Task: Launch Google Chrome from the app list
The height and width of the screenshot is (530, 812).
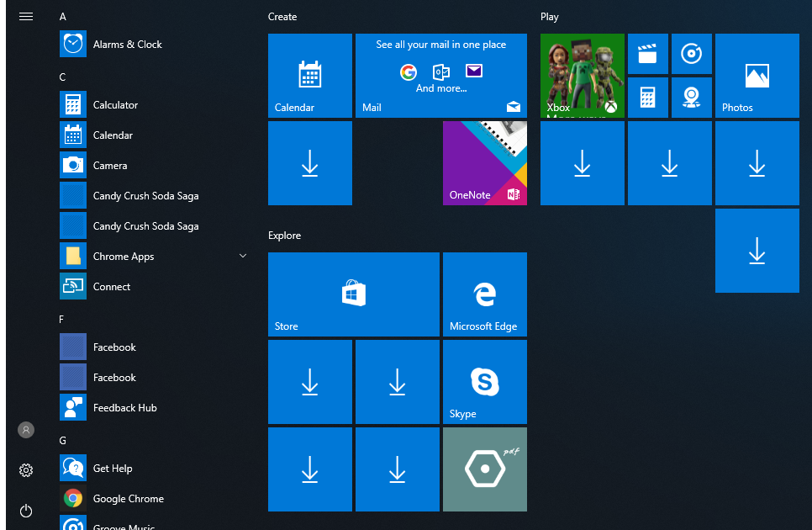Action: coord(128,499)
